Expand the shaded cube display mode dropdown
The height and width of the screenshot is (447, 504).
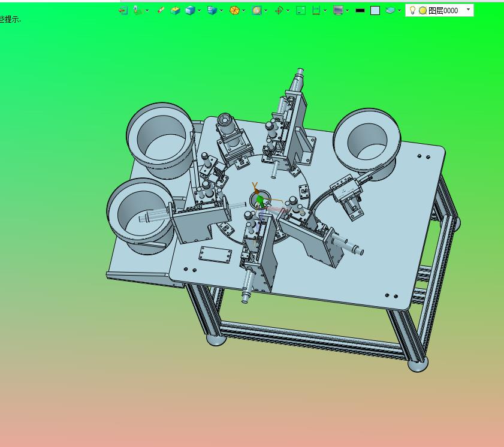200,11
